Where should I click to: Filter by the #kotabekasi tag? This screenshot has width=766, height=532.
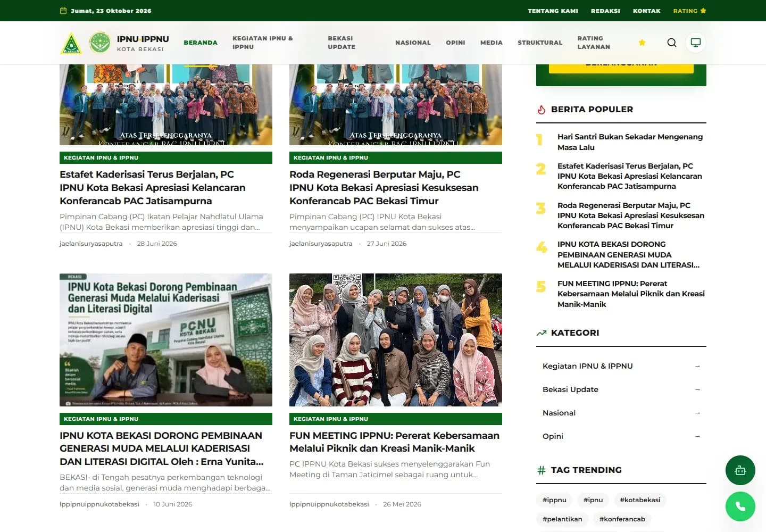click(x=640, y=500)
